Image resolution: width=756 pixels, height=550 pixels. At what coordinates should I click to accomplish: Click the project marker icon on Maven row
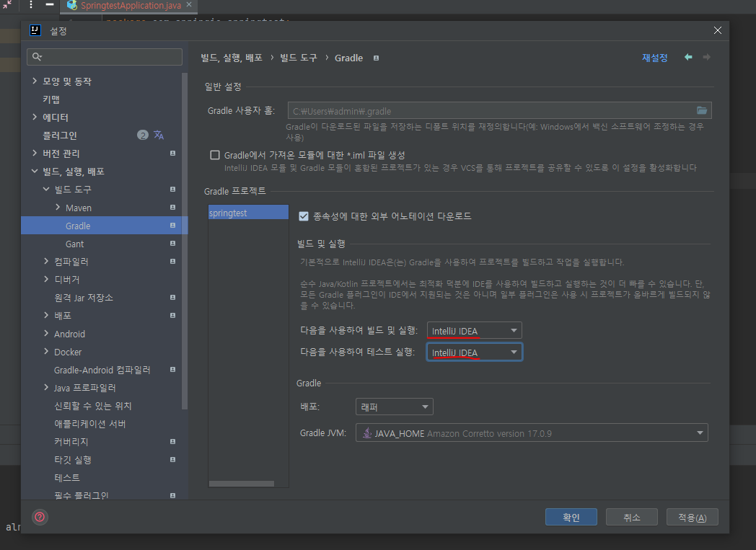[172, 207]
